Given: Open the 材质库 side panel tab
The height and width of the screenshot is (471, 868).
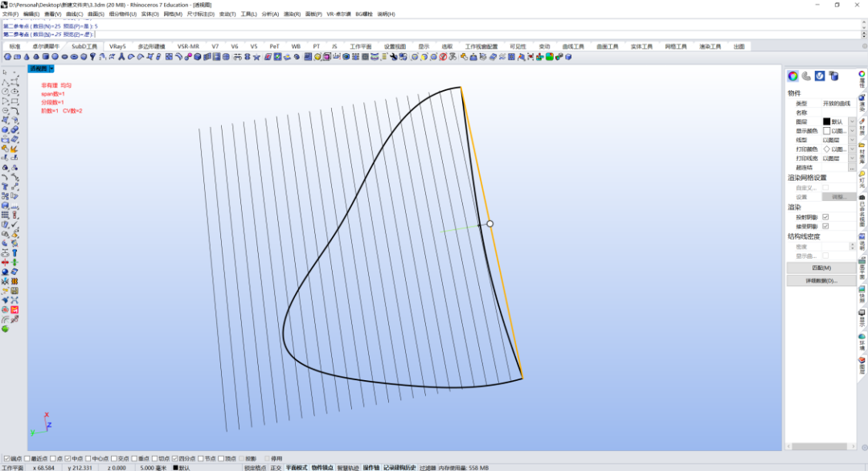Looking at the screenshot, I should tap(862, 154).
